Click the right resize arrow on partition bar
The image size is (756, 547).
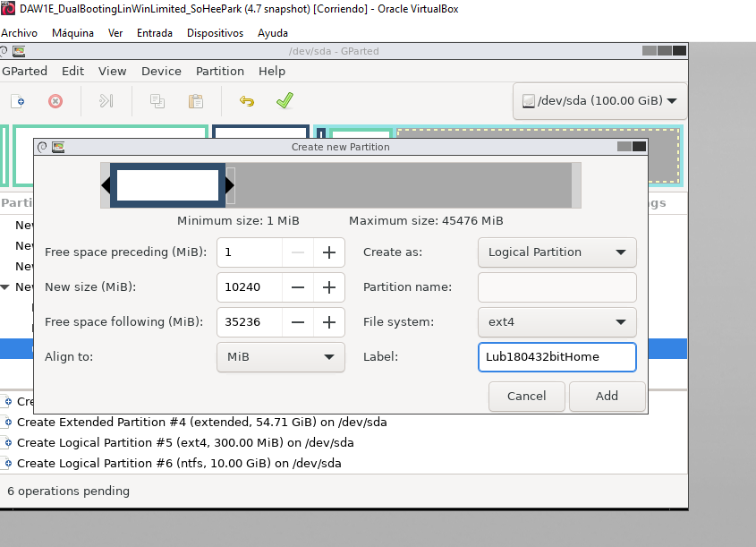pyautogui.click(x=230, y=185)
